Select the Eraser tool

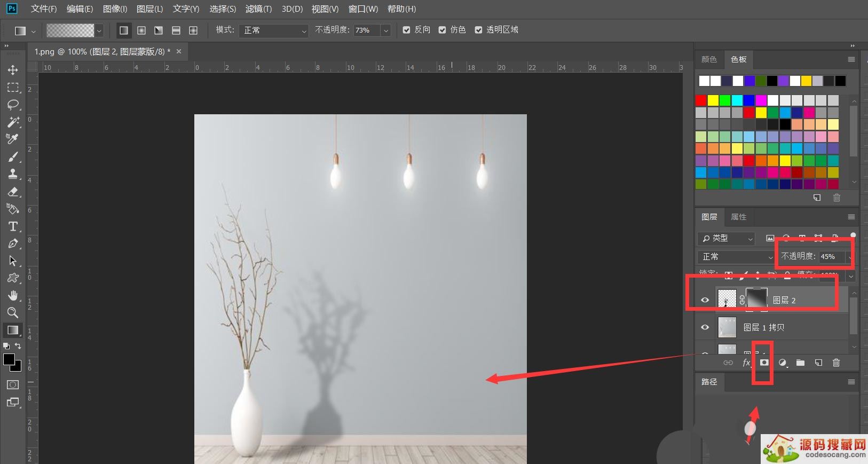point(13,191)
